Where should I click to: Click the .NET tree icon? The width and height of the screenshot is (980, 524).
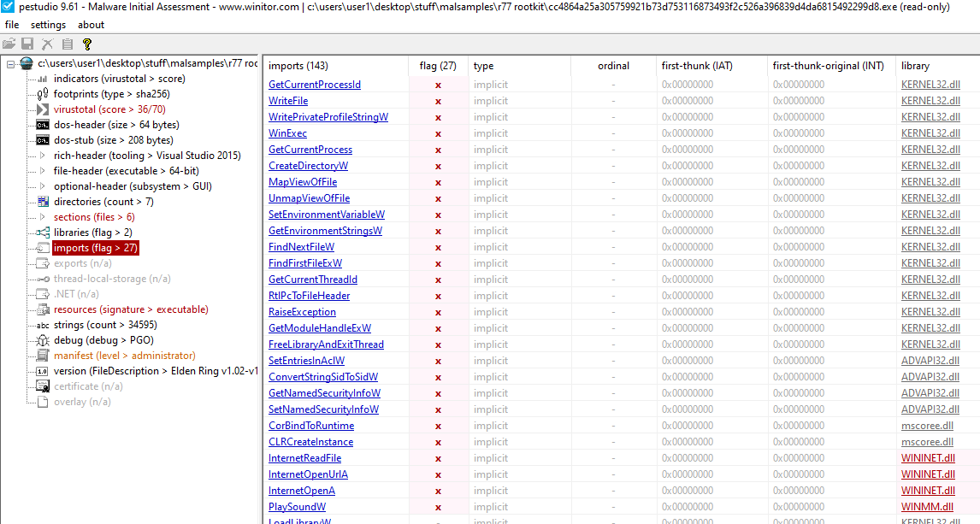click(x=43, y=294)
